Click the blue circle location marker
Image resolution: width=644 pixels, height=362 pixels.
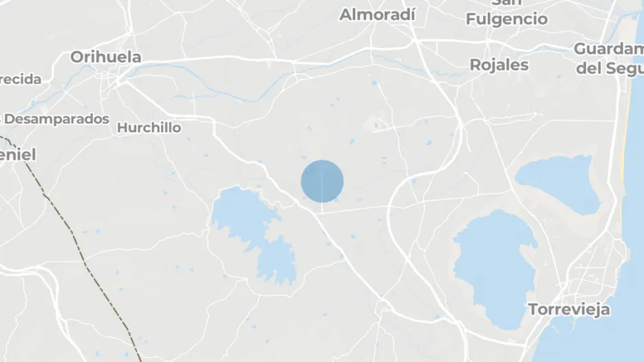coord(322,181)
